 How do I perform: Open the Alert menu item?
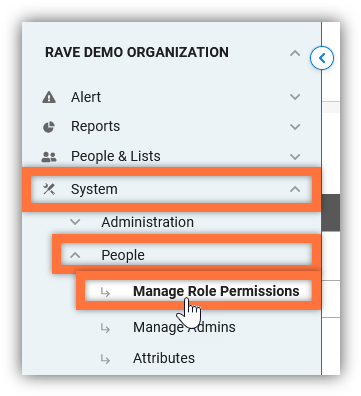tap(86, 97)
